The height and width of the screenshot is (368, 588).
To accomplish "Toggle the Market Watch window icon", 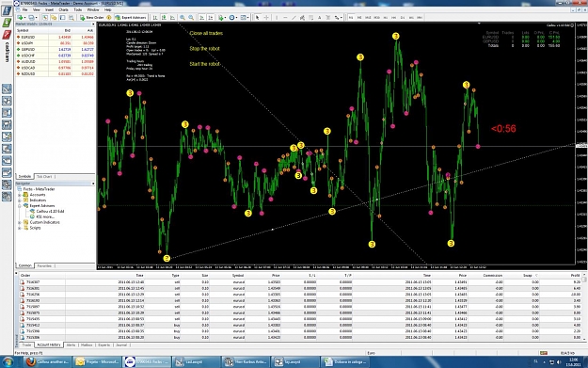I will [x=45, y=18].
